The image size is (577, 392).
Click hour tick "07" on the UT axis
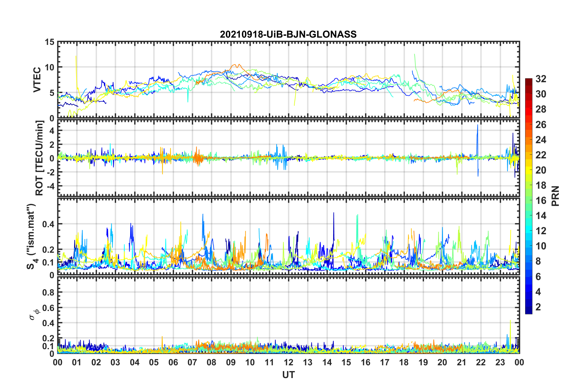click(192, 362)
